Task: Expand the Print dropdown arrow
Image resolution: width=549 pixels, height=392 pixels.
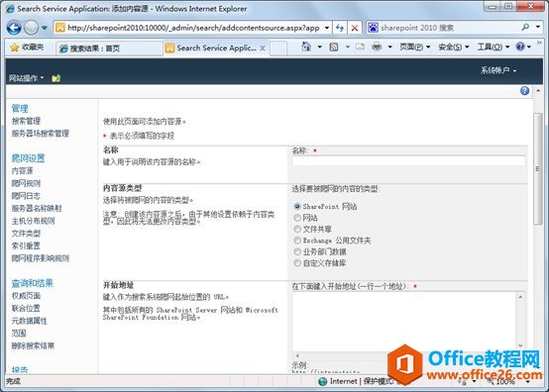Action: click(x=389, y=47)
